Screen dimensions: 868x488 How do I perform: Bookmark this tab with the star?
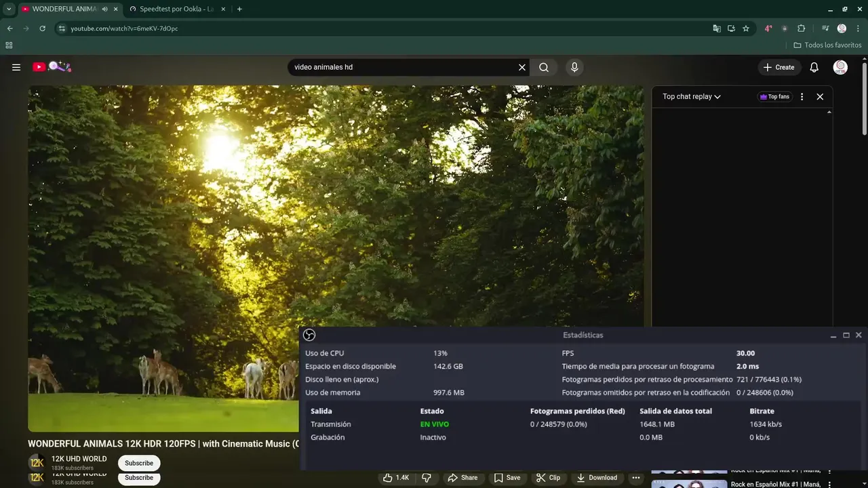[x=746, y=28]
